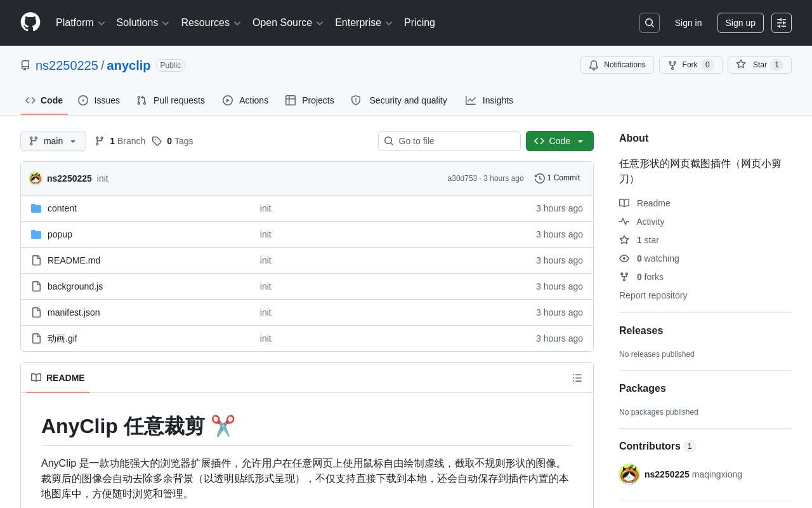The image size is (812, 508).
Task: Click the fork icon beside 0 forks
Action: (624, 277)
